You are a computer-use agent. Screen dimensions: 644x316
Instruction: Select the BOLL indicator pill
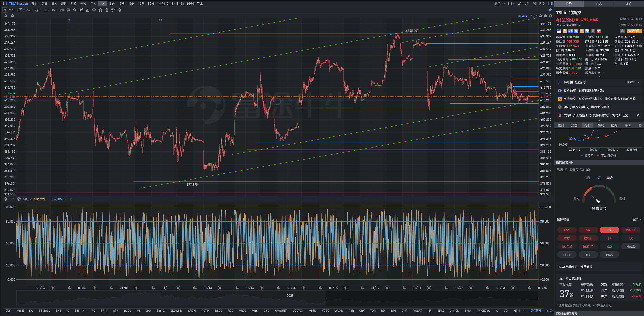point(567,255)
